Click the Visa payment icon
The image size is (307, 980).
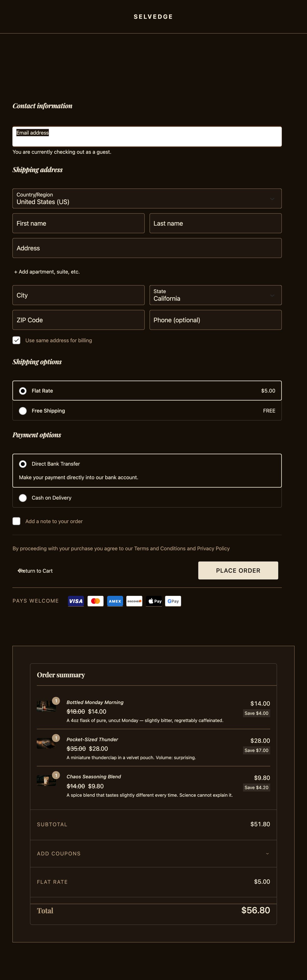coord(76,601)
